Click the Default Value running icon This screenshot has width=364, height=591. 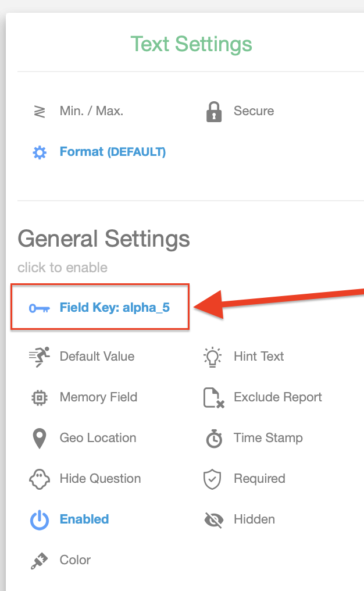coord(40,357)
